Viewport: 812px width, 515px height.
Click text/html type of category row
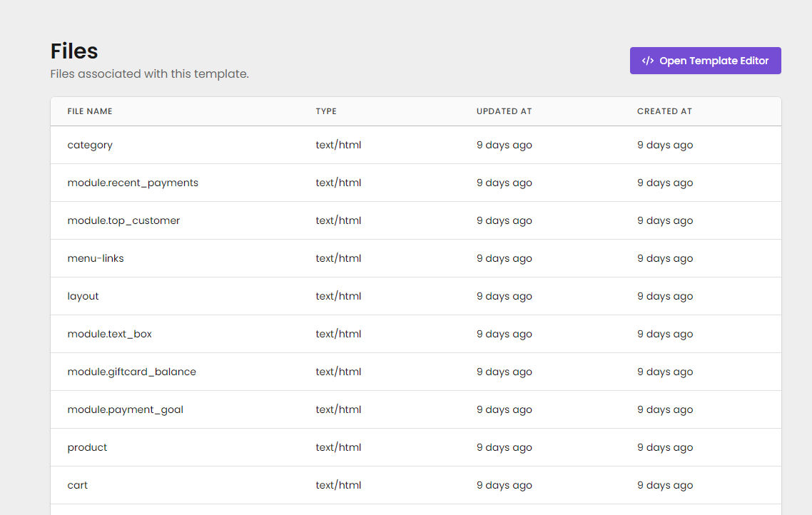coord(338,145)
